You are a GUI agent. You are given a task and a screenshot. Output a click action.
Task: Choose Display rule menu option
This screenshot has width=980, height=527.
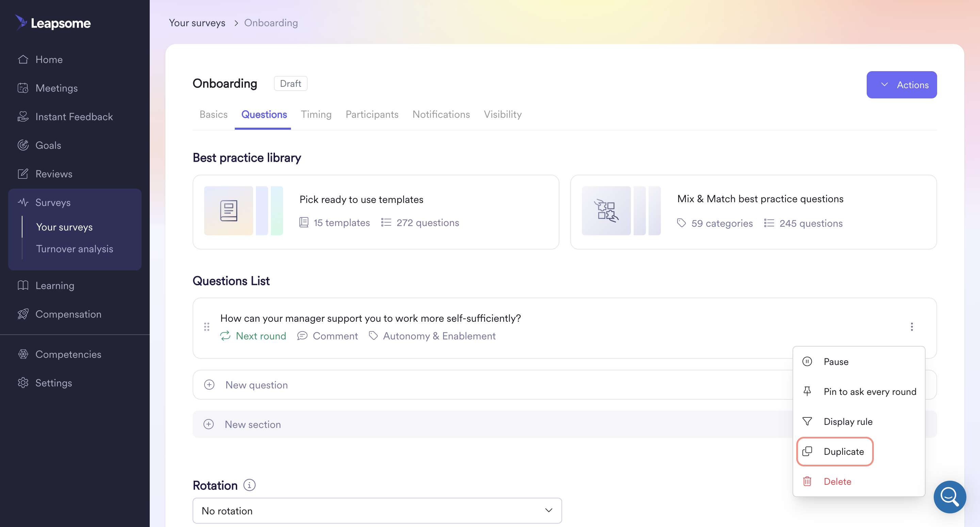click(x=859, y=421)
